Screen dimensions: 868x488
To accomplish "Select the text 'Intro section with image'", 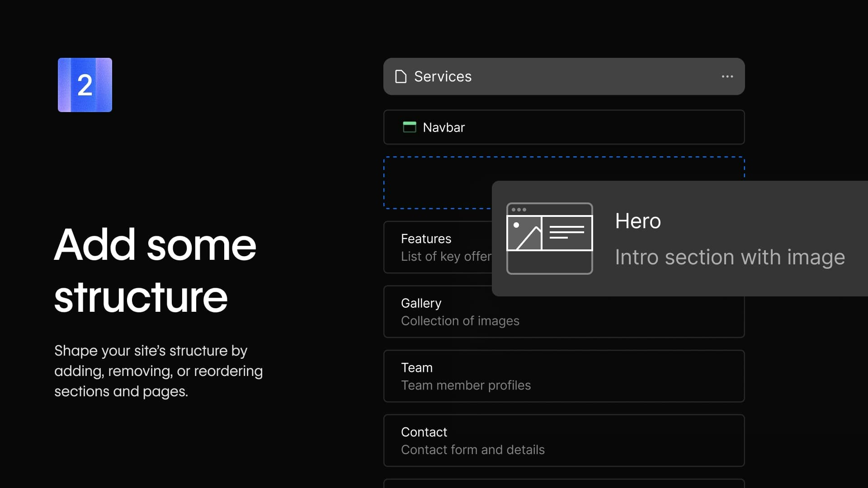I will [x=729, y=257].
